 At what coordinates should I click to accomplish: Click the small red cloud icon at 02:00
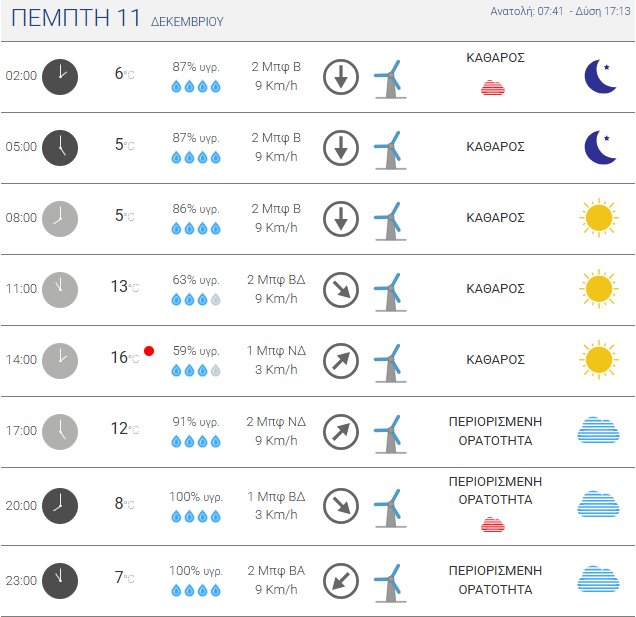pyautogui.click(x=493, y=87)
